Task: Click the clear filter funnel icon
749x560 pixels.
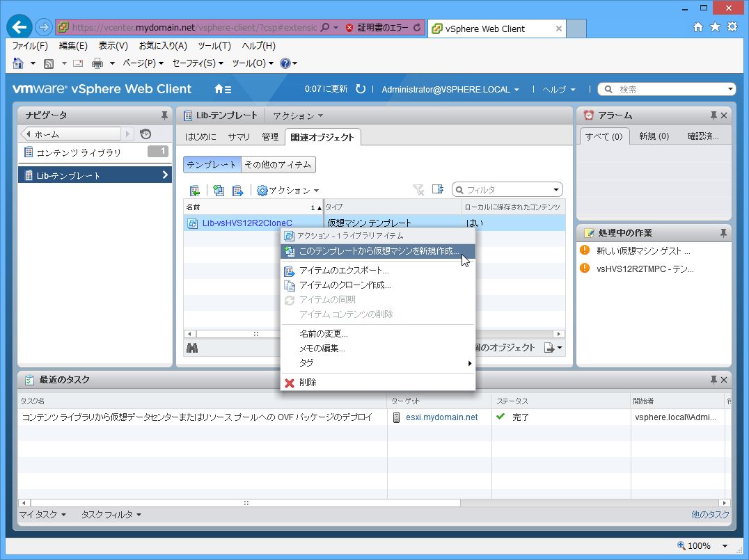Action: click(x=418, y=190)
